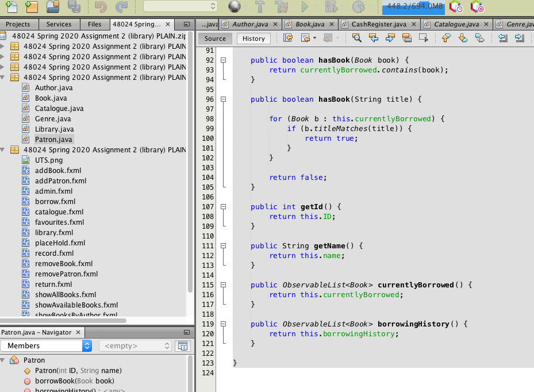Shift the line left using the indent icon
Image resolution: width=534 pixels, height=392 pixels.
pos(504,38)
